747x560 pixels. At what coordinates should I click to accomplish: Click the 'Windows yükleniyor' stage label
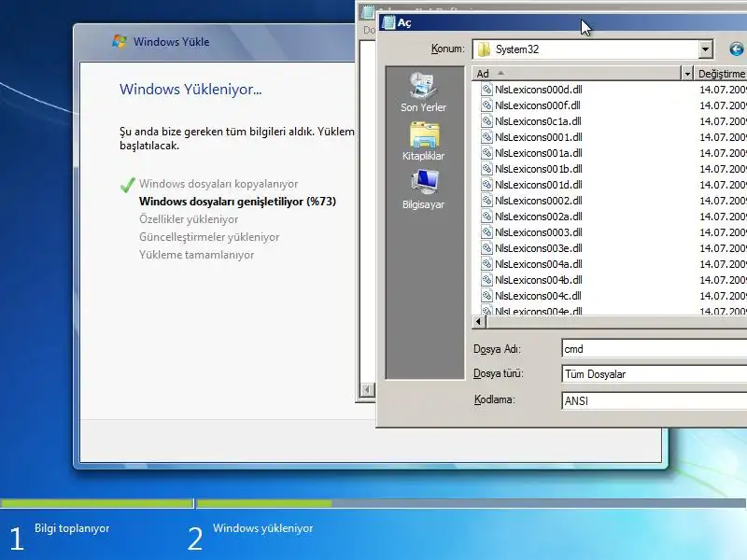[x=263, y=528]
